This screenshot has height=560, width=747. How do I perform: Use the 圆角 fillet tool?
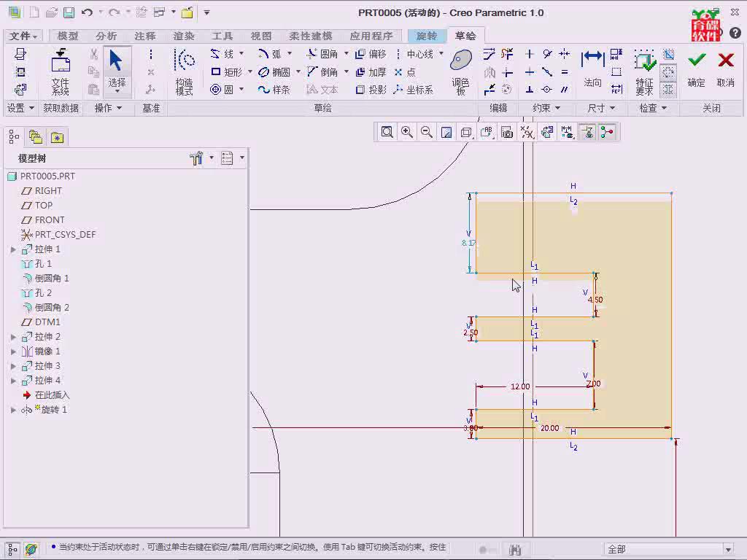pyautogui.click(x=322, y=54)
